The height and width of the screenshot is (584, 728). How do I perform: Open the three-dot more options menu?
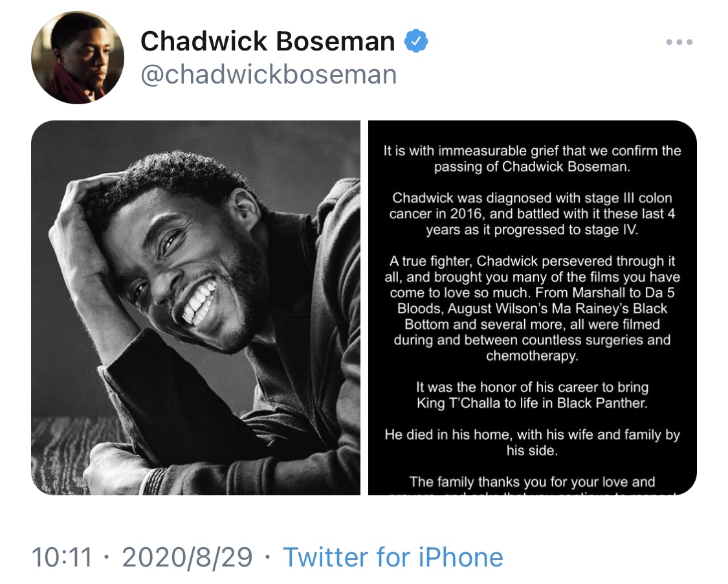click(679, 42)
